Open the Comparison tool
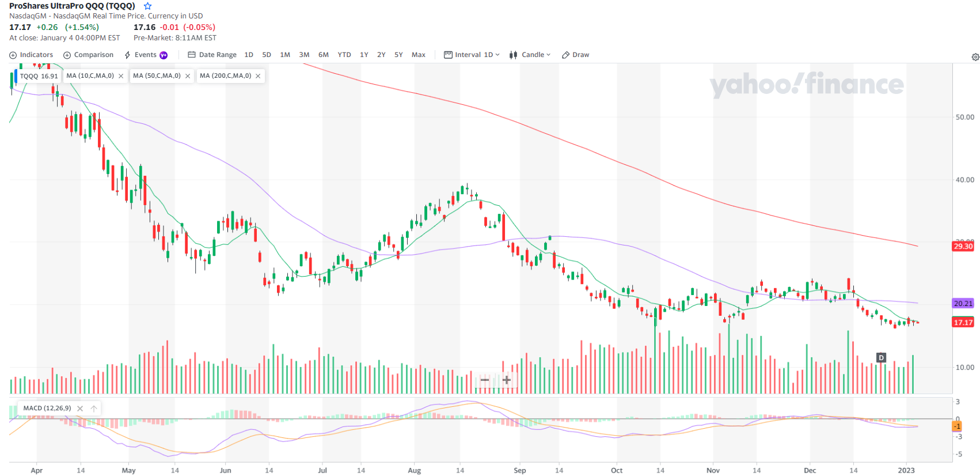This screenshot has height=476, width=980. click(x=88, y=55)
